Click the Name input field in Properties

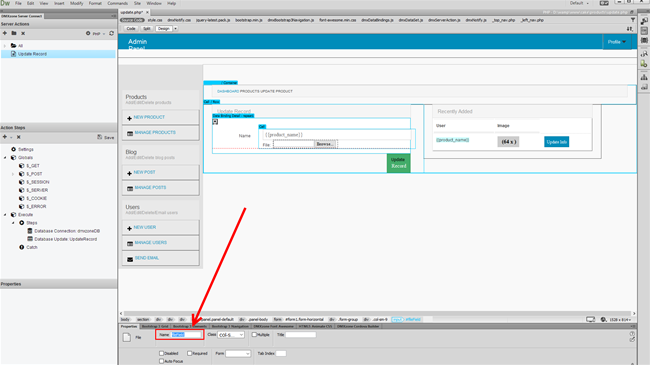[x=186, y=335]
